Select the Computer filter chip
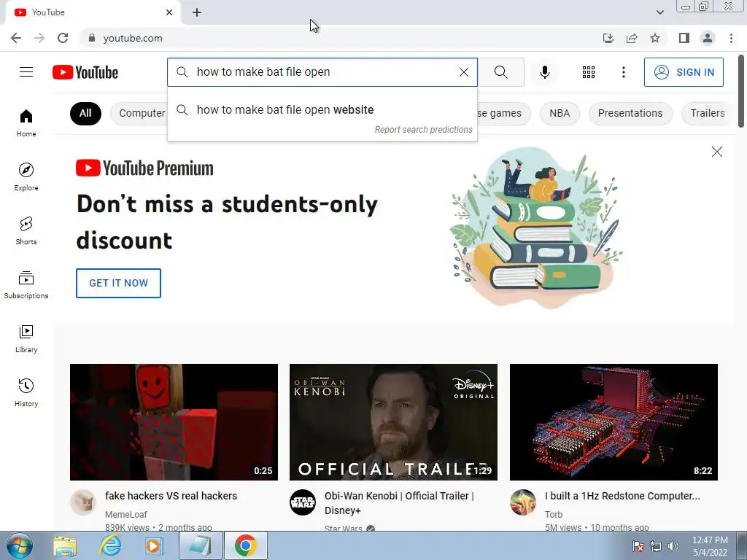Screen dimensions: 747x560 139,113
